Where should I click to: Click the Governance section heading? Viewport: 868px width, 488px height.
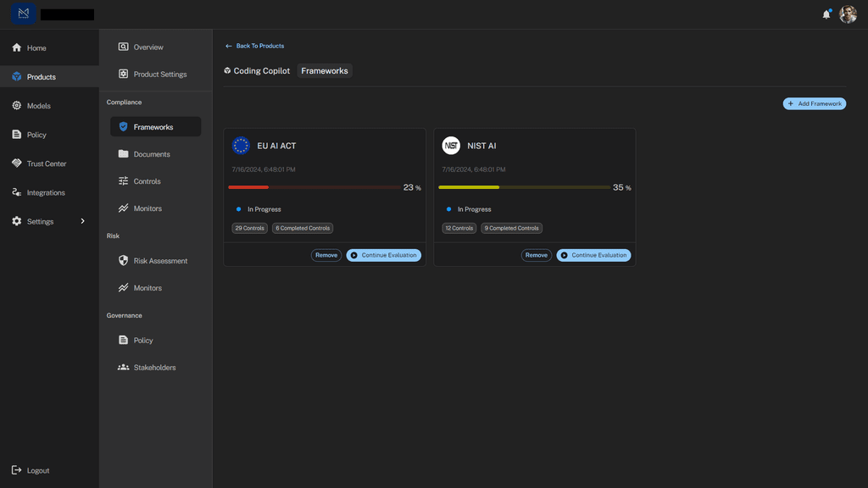(124, 315)
